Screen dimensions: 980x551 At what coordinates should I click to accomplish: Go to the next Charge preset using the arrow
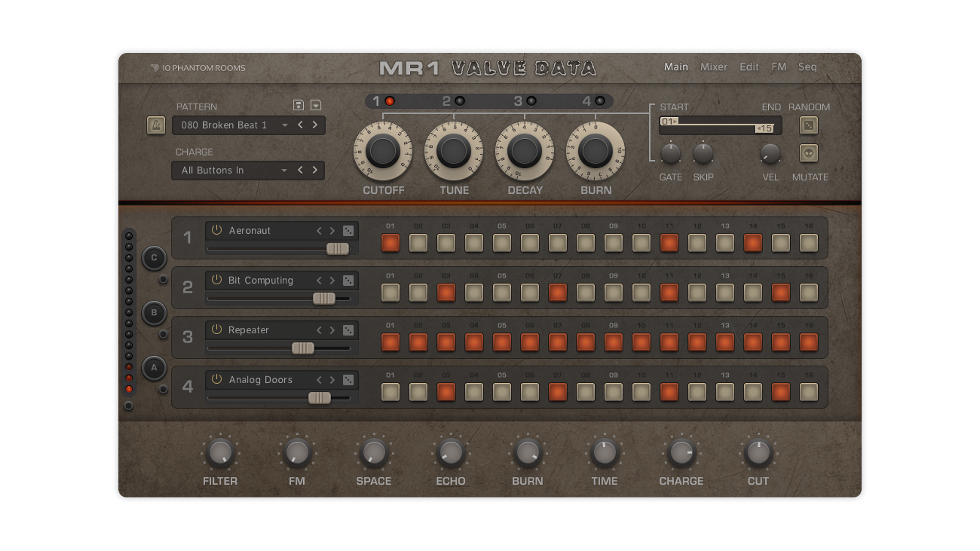315,170
